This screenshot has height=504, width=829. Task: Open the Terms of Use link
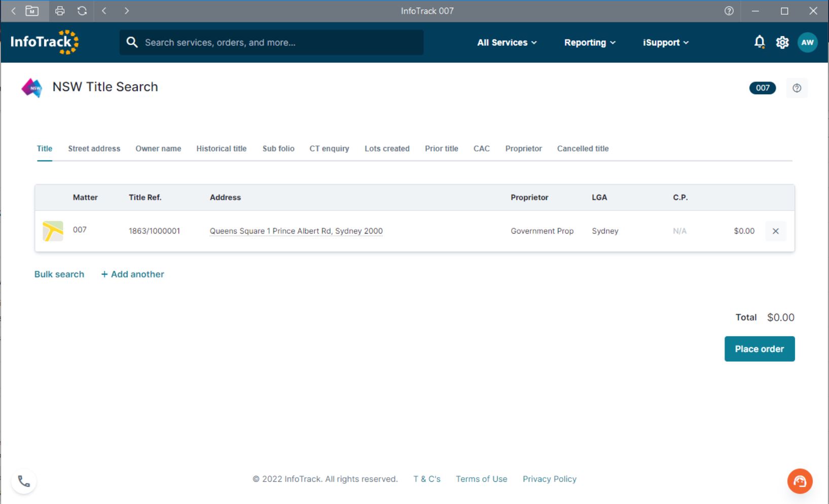[x=482, y=479]
